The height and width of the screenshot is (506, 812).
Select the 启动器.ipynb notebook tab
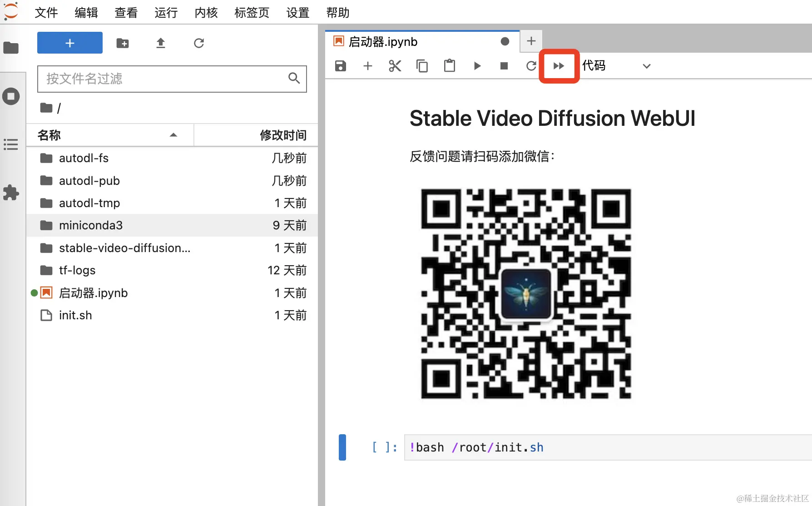(422, 42)
